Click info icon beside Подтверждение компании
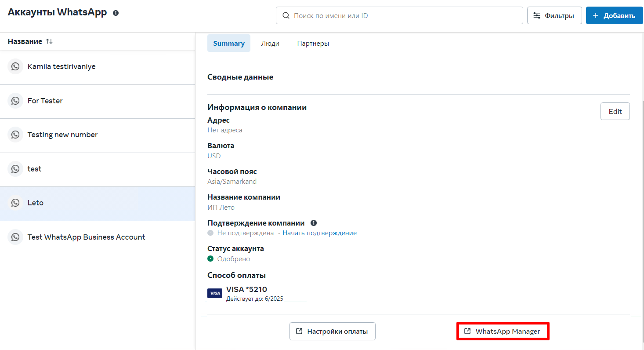The width and height of the screenshot is (644, 350). (314, 223)
